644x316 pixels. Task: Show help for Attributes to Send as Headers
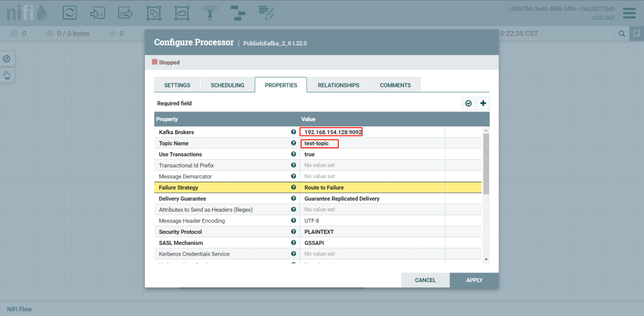tap(293, 209)
